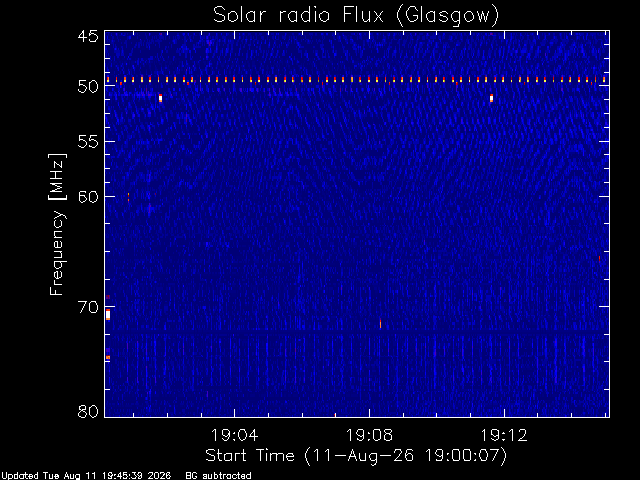This screenshot has width=640, height=480.
Task: Click the plot title Solar radio Flux (Glasgow)
Action: tap(356, 16)
